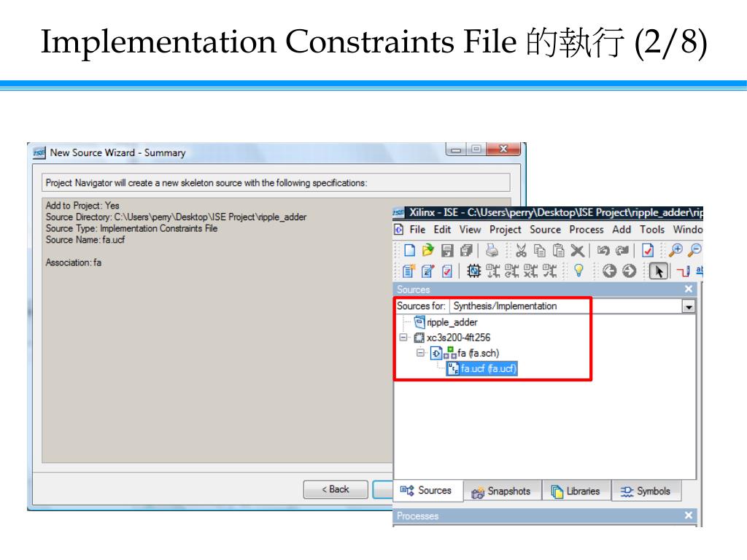
Task: Click the chip with refresh arrows icon
Action: 473,271
